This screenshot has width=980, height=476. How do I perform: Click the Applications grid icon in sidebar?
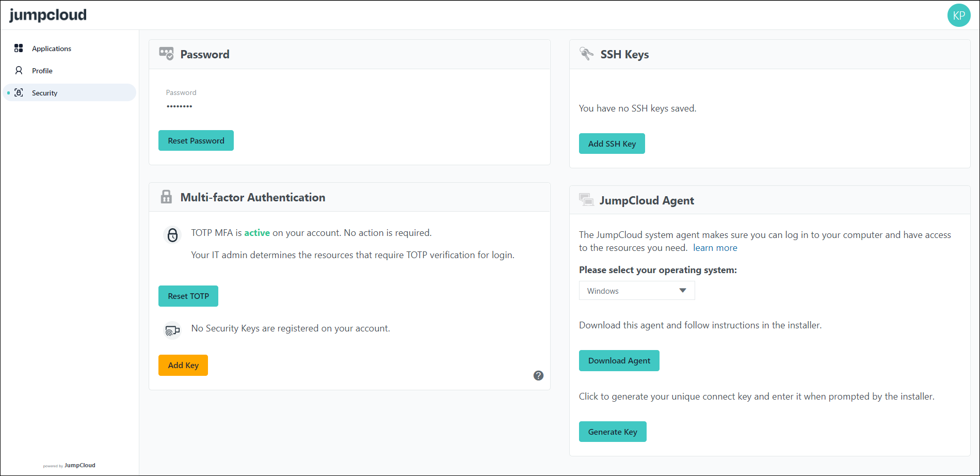pos(19,48)
